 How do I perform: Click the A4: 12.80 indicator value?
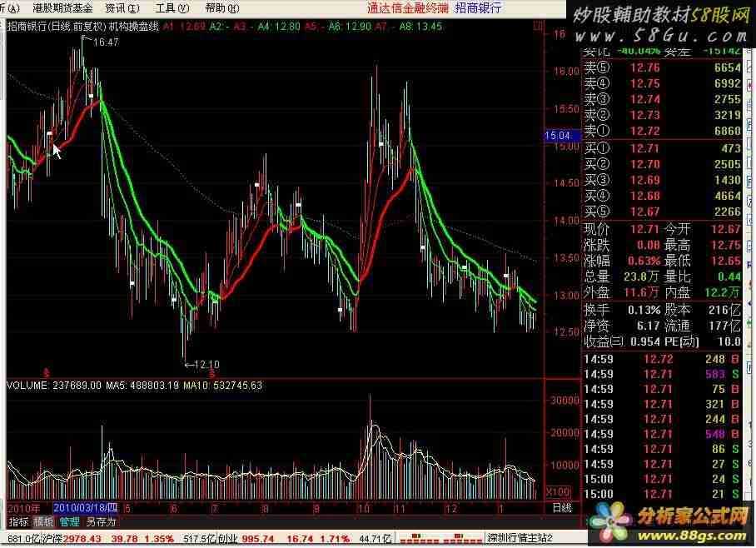279,27
